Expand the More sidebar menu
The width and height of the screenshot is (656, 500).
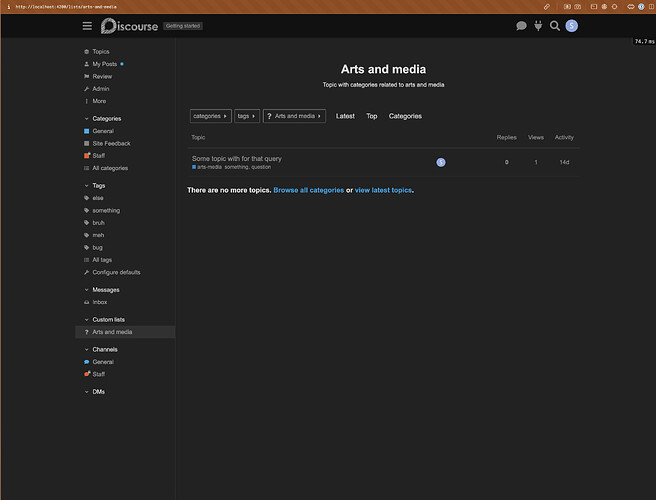click(x=99, y=101)
